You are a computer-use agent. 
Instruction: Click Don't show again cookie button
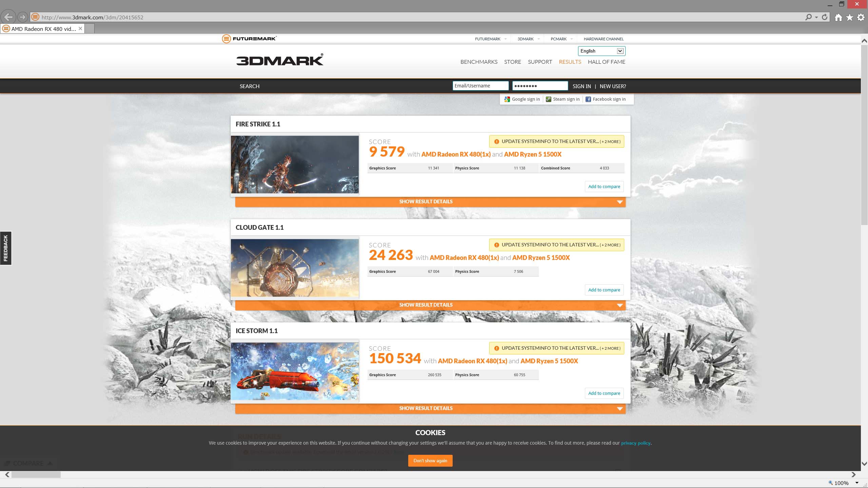pos(430,461)
